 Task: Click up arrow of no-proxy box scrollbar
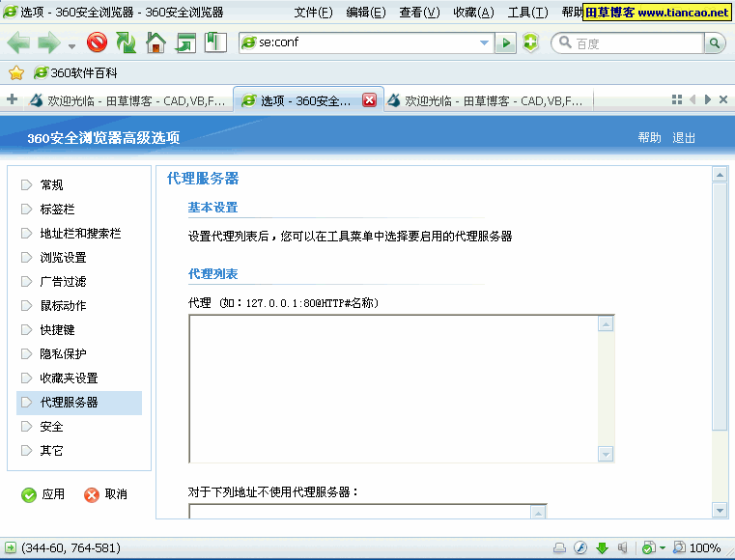coord(538,513)
